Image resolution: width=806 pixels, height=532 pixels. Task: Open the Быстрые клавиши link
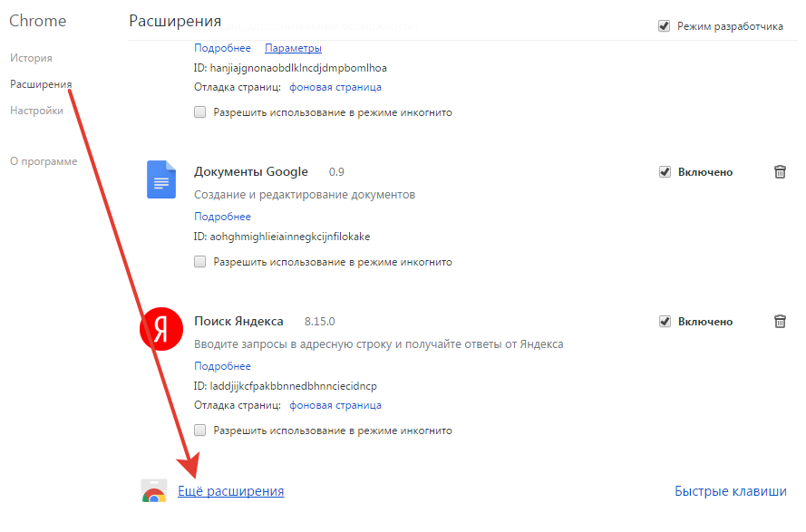731,491
